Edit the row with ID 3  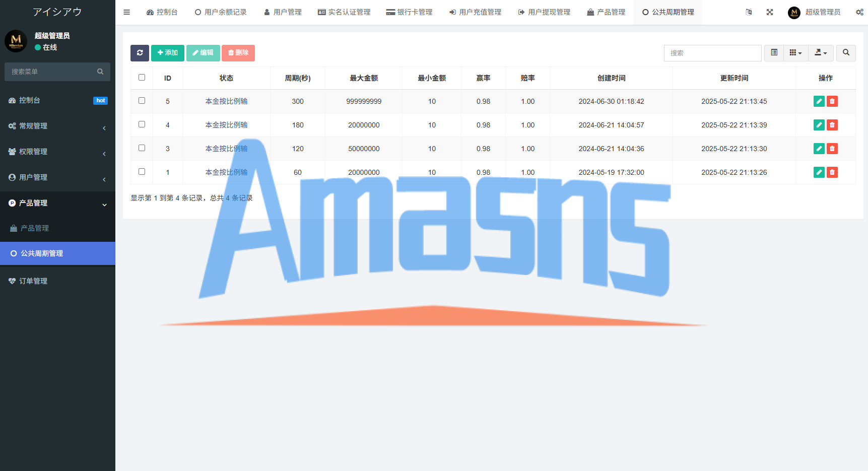[x=819, y=149]
